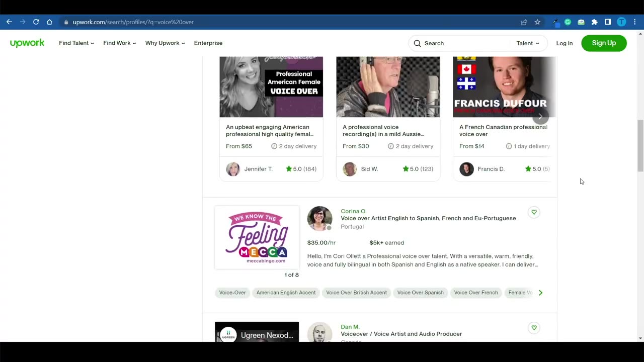Reload the current page
Screen dimensions: 644x362
[36, 22]
